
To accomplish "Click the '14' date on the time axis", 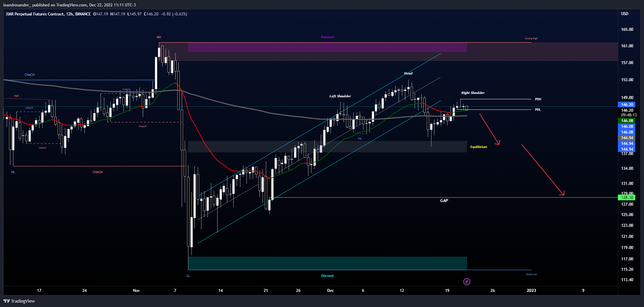I will tap(221, 291).
